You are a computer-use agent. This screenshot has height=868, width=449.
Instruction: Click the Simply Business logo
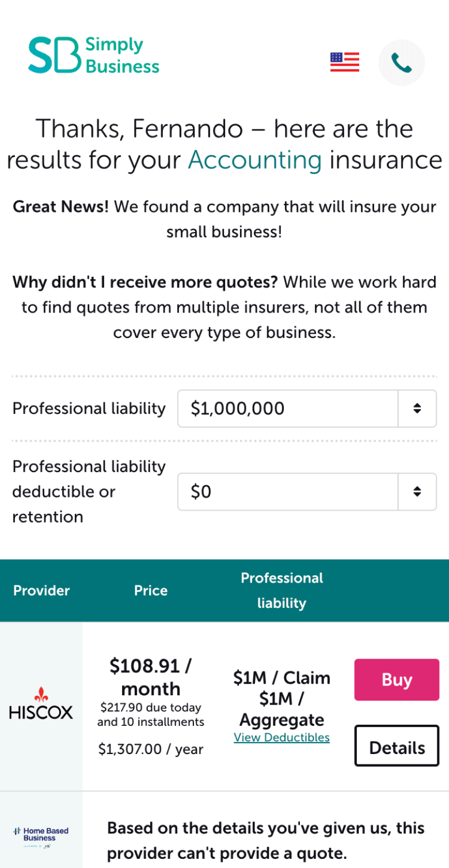tap(94, 56)
